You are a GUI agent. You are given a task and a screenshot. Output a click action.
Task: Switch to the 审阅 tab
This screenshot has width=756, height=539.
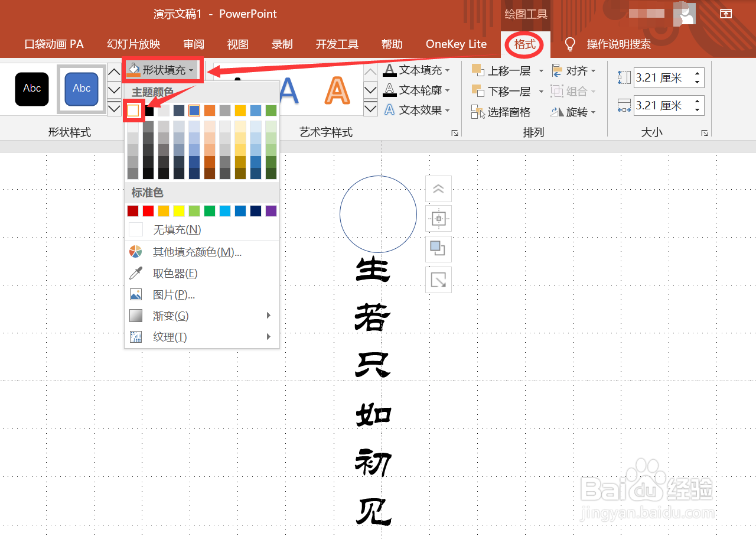[x=194, y=44]
